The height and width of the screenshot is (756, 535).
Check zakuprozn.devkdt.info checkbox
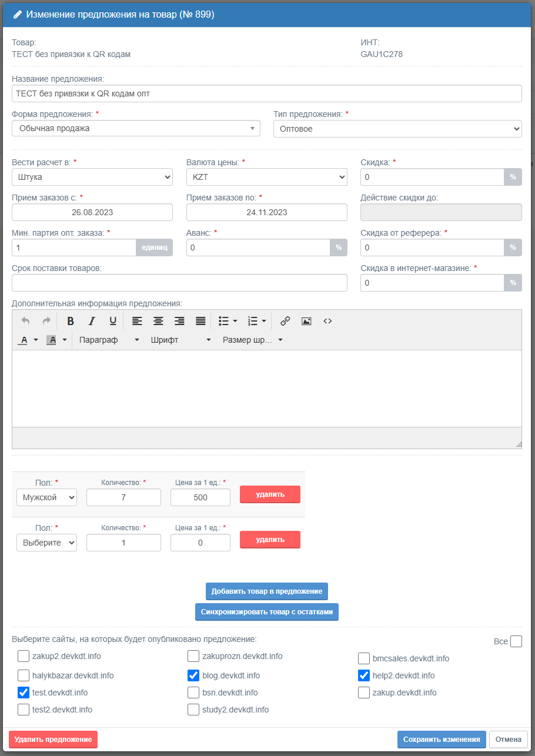193,656
